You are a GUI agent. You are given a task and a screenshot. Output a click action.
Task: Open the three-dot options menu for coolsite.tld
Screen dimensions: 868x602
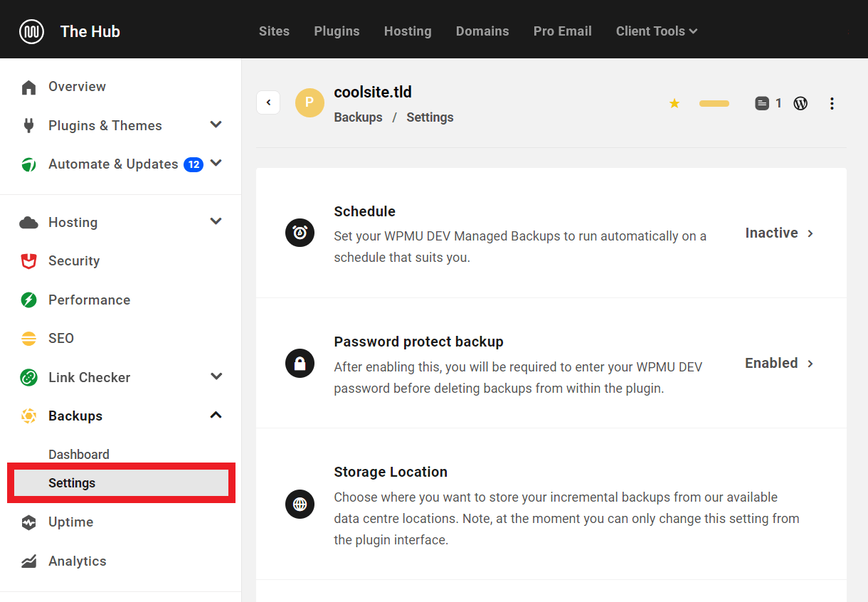pyautogui.click(x=832, y=102)
